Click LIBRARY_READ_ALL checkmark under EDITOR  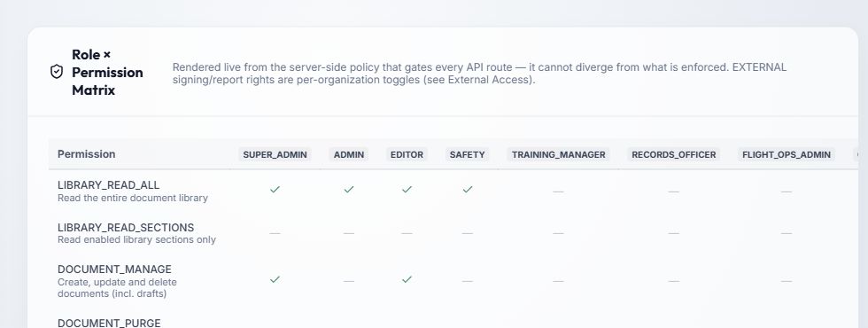(407, 190)
